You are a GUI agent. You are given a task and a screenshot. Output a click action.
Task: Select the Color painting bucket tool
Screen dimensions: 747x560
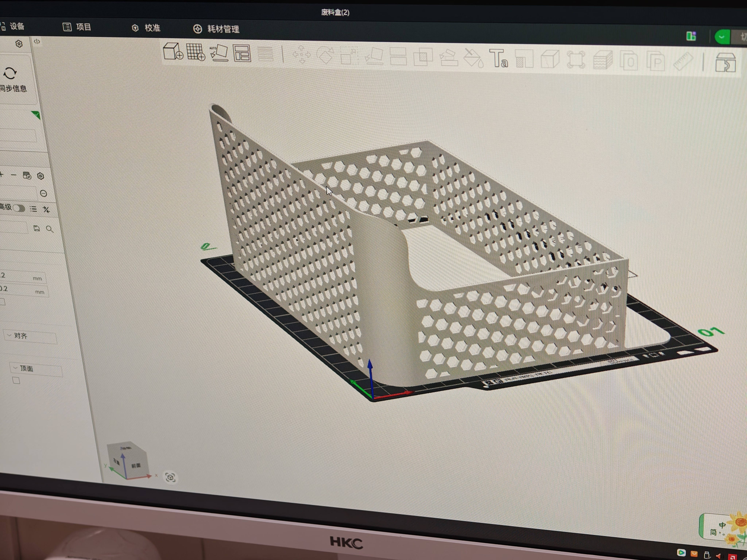tap(473, 58)
